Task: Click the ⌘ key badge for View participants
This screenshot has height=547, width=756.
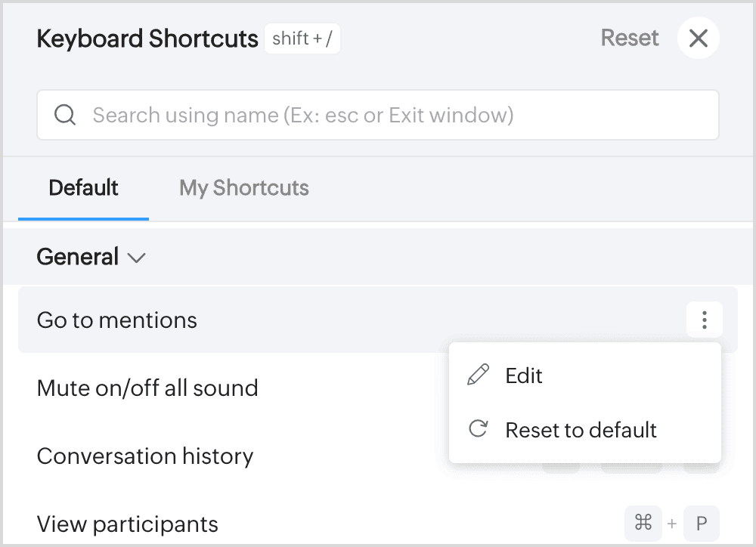Action: click(643, 523)
